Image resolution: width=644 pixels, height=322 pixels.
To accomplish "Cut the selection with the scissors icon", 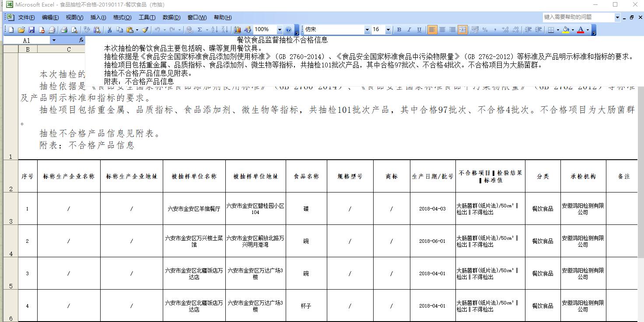I will coord(110,30).
